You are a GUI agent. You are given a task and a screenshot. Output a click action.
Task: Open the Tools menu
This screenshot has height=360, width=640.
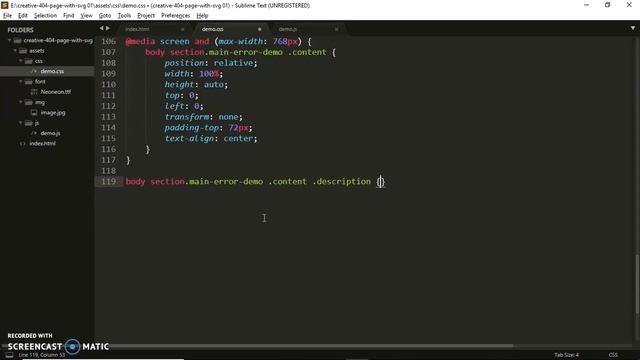pyautogui.click(x=124, y=16)
